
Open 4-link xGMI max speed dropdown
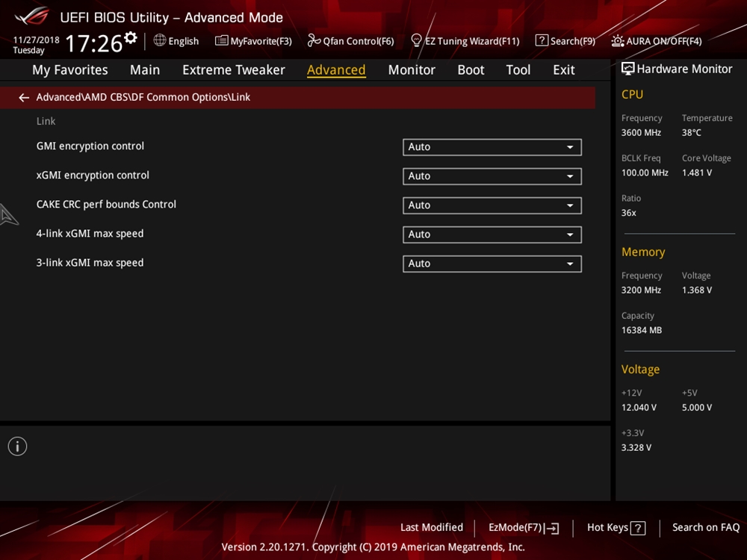point(492,234)
